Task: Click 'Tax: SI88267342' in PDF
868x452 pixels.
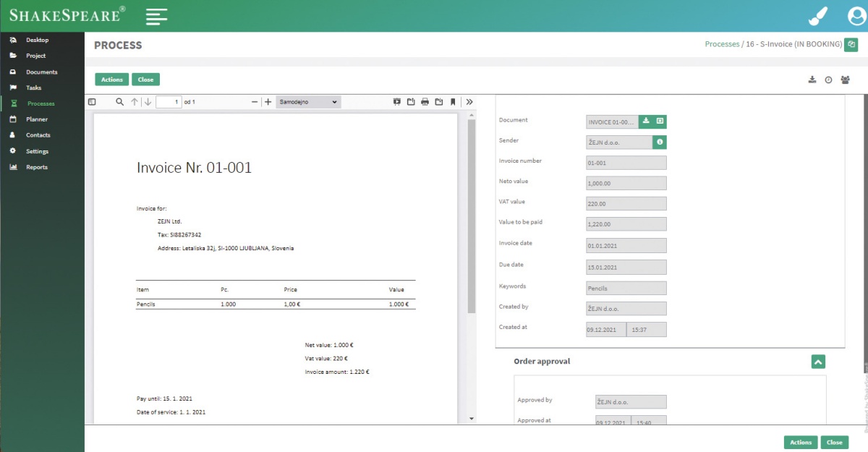Action: pyautogui.click(x=179, y=235)
